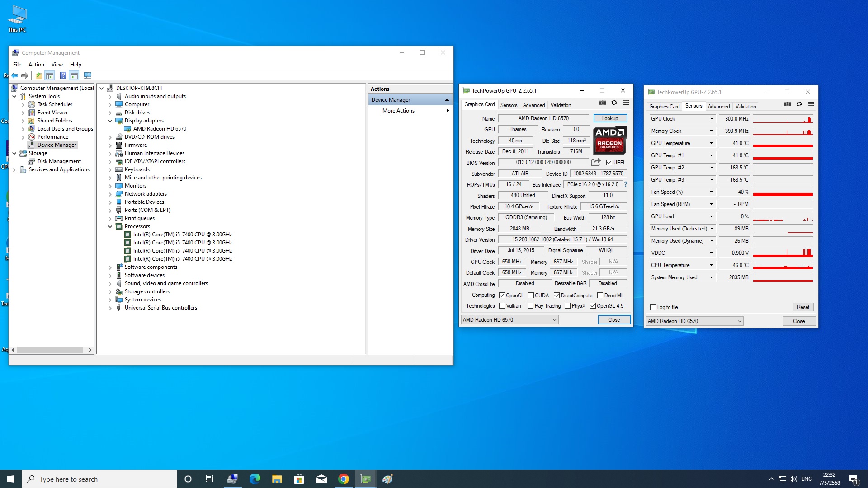
Task: Click the Lookup button
Action: click(610, 118)
